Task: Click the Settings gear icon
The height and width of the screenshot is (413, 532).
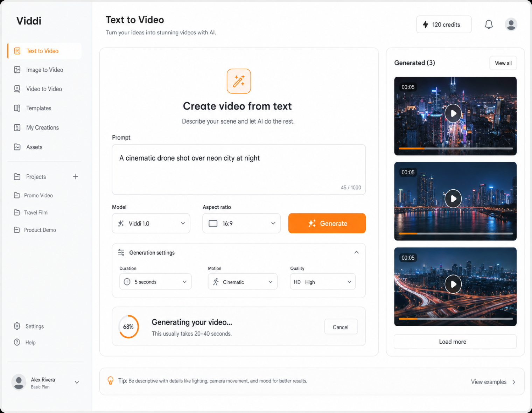Action: [x=17, y=326]
